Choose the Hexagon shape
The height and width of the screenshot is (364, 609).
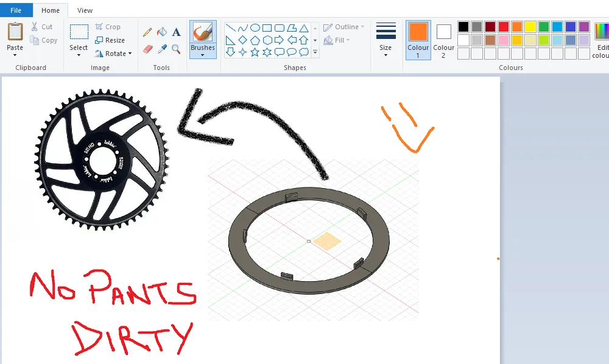[267, 40]
